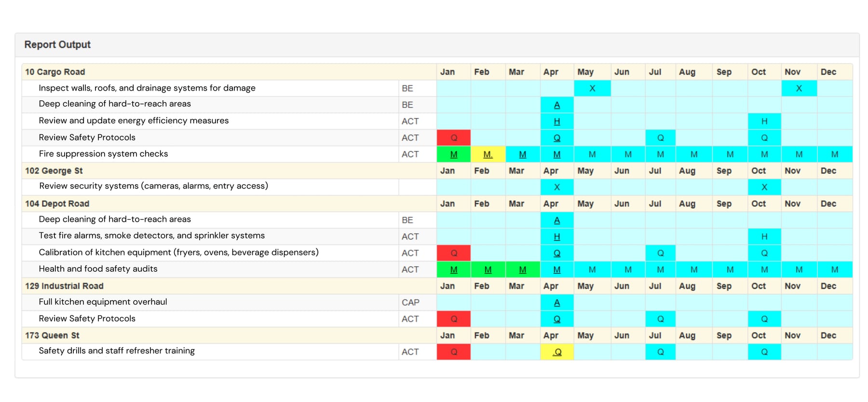
Task: Select the CAP code for Full kitchen equipment overhaul
Action: click(410, 303)
